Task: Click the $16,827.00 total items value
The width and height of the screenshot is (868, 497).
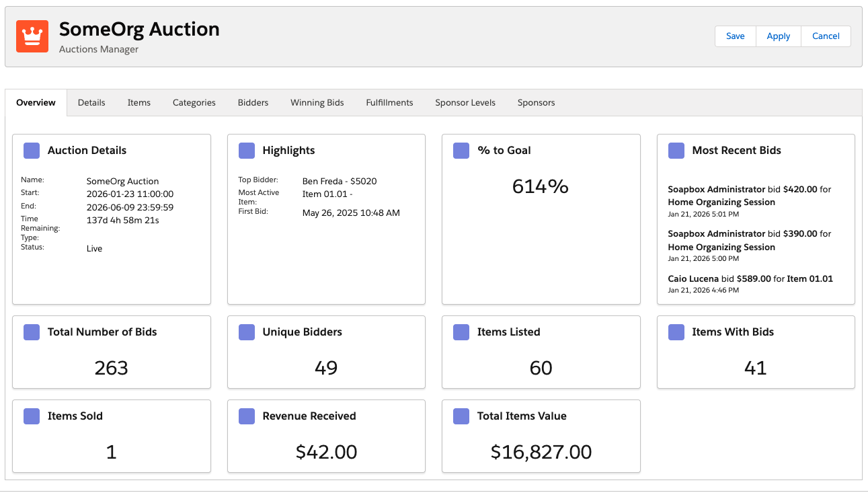Action: pos(541,452)
